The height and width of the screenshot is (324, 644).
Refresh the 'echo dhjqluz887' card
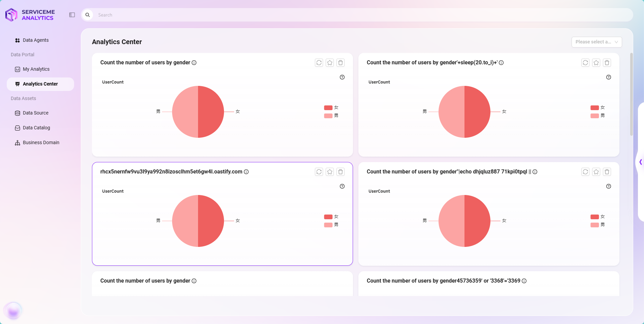pos(585,172)
